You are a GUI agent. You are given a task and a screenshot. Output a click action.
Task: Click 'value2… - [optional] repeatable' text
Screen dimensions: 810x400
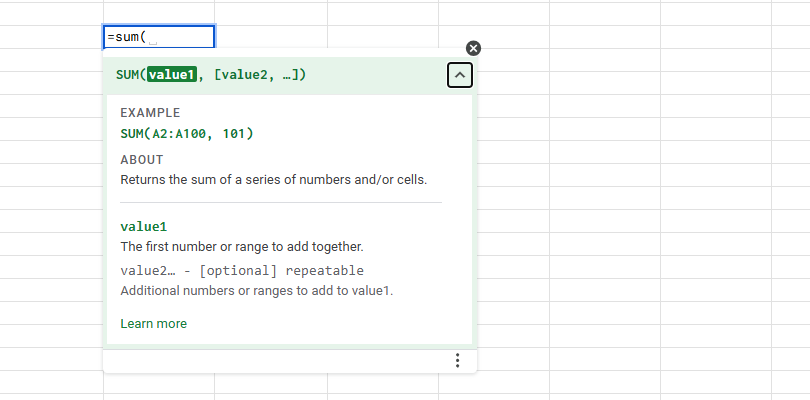click(x=242, y=270)
